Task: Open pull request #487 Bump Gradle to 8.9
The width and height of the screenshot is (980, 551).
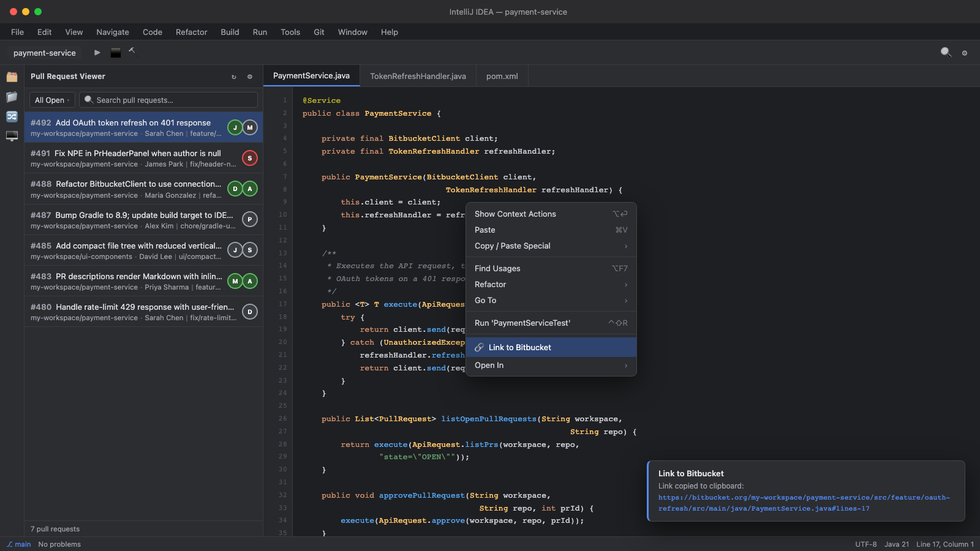Action: point(143,219)
